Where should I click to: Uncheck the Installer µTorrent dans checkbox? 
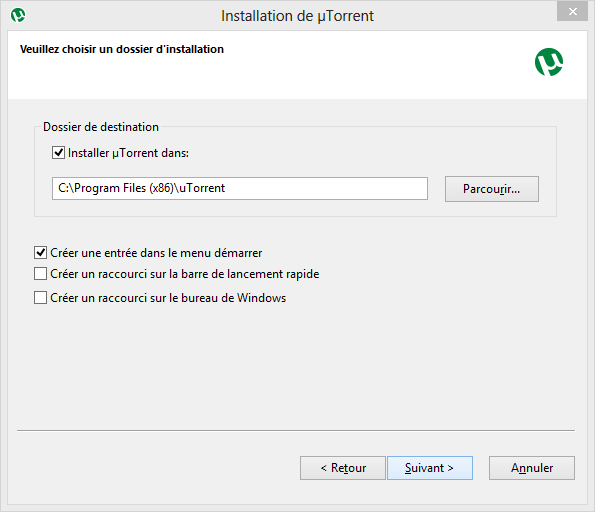pyautogui.click(x=58, y=153)
